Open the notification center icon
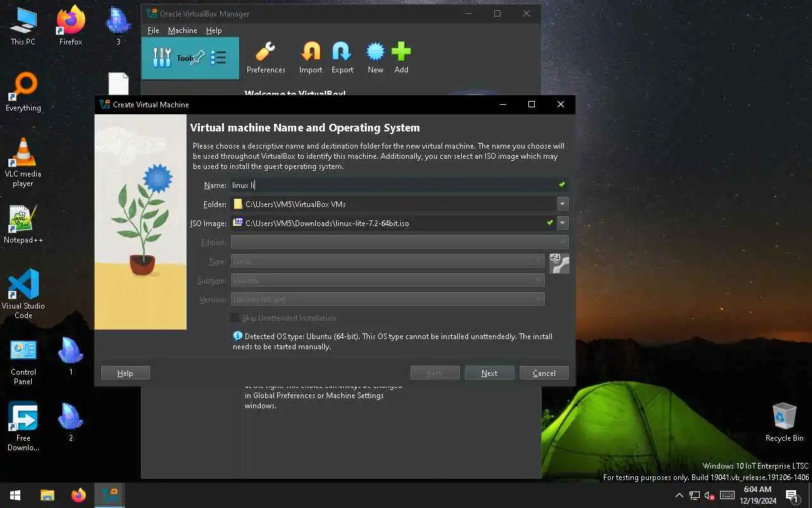This screenshot has width=812, height=508. [x=792, y=495]
